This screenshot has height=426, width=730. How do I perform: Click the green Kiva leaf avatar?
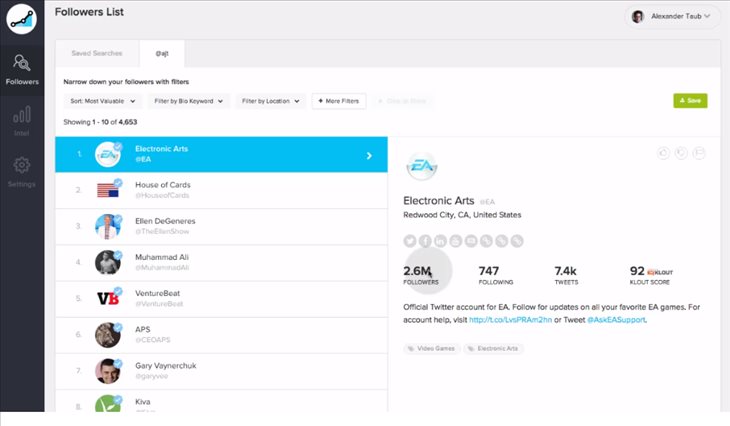108,404
